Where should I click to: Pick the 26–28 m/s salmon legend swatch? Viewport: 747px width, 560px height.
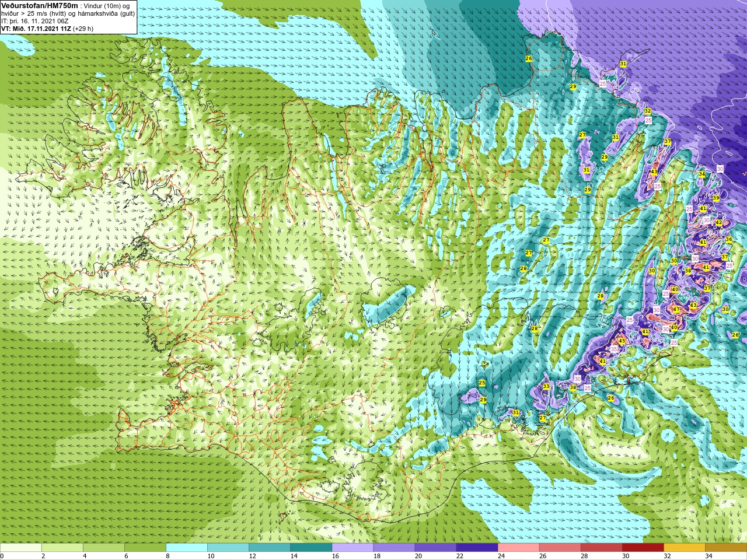coord(560,548)
